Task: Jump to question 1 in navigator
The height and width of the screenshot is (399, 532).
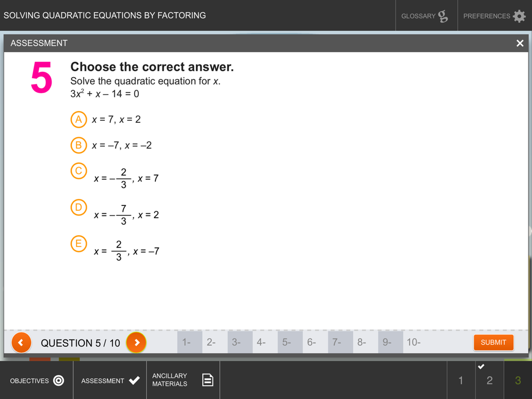Action: point(190,342)
